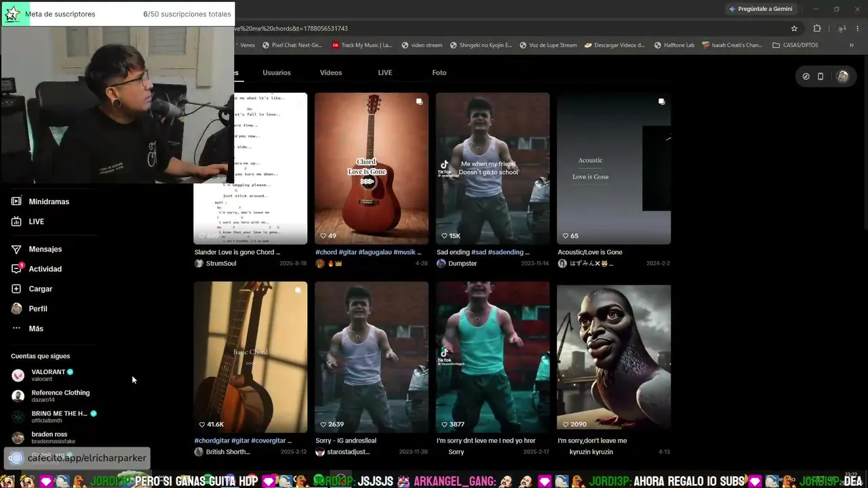Bookmark this page with the star icon
This screenshot has width=868, height=488.
794,28
